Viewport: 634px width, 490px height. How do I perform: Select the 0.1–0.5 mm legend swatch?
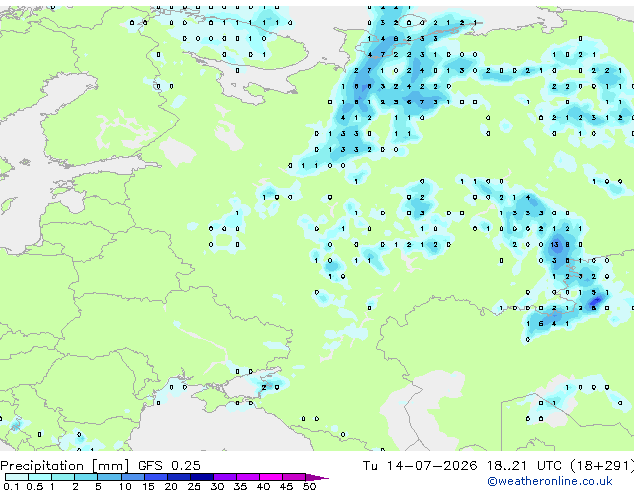[17, 477]
